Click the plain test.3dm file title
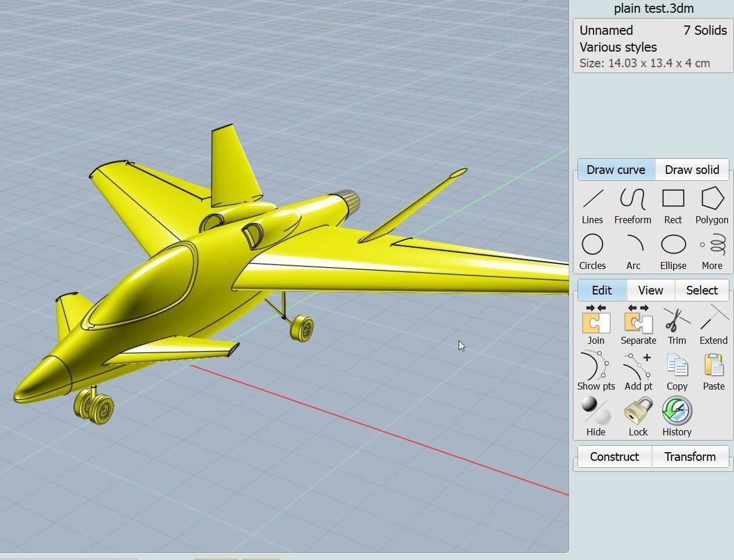734x560 pixels. pos(653,9)
